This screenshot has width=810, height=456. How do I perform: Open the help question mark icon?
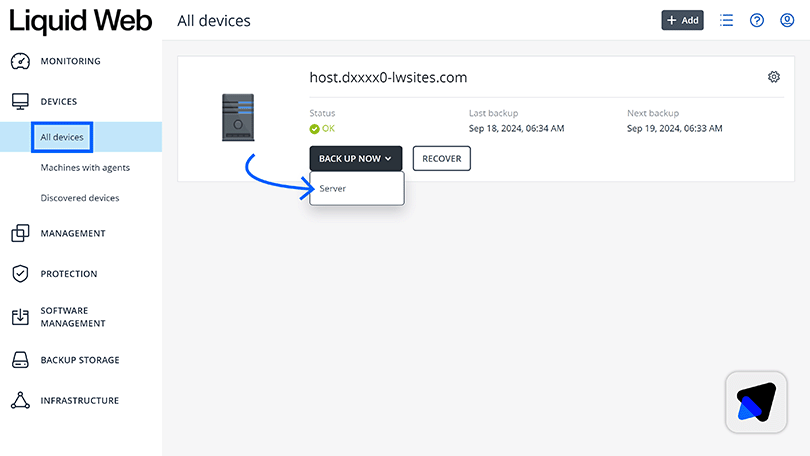[x=757, y=20]
